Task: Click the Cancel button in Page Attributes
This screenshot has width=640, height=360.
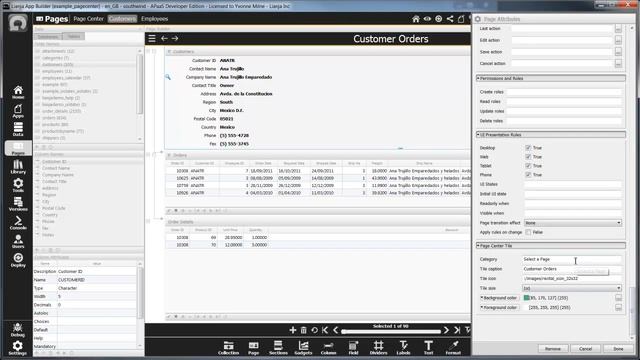Action: click(585, 349)
